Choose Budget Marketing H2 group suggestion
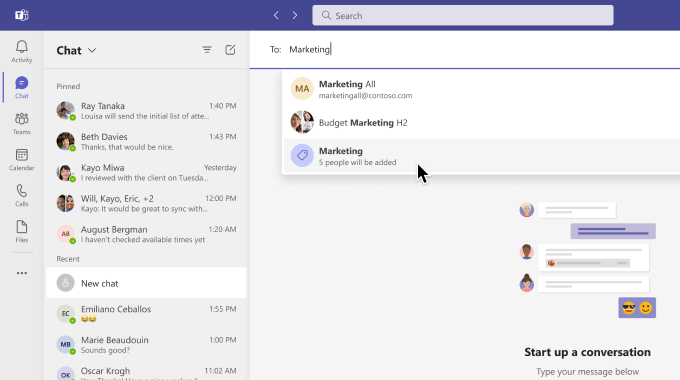 pyautogui.click(x=481, y=122)
